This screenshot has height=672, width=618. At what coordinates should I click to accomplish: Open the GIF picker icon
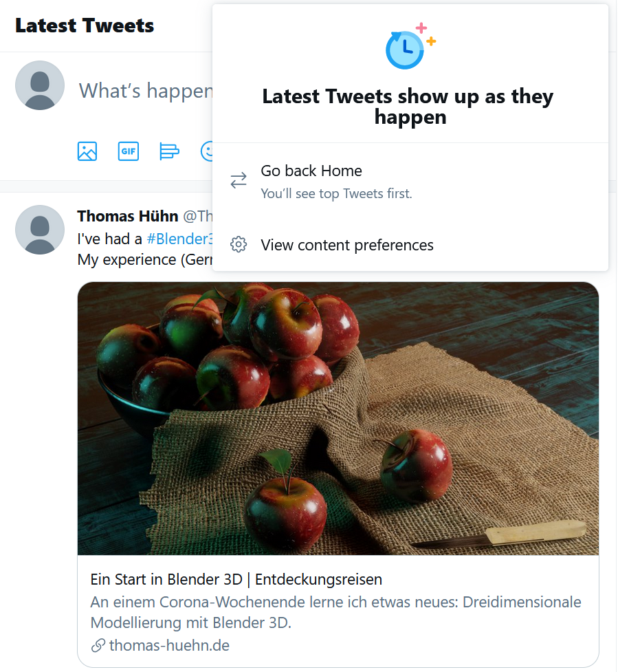[129, 151]
